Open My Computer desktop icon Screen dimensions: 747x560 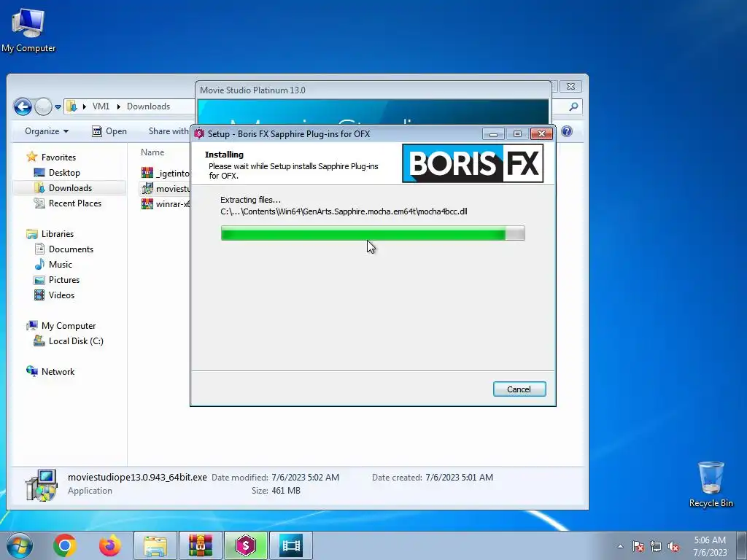[28, 30]
